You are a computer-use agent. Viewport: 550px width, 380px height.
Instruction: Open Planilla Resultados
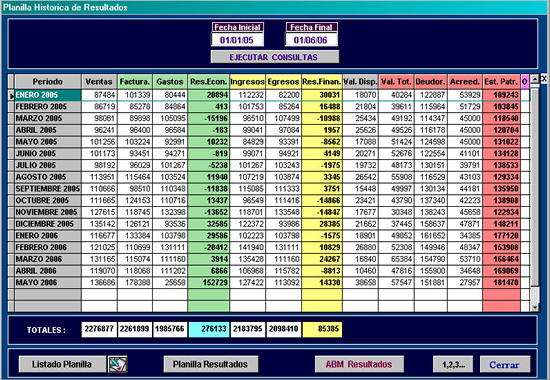[x=211, y=364]
